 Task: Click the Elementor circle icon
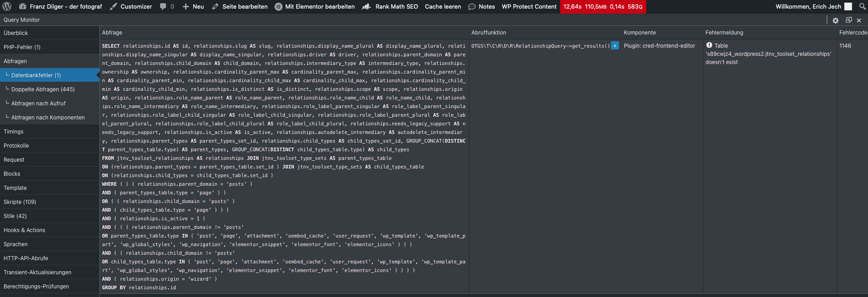tap(278, 6)
